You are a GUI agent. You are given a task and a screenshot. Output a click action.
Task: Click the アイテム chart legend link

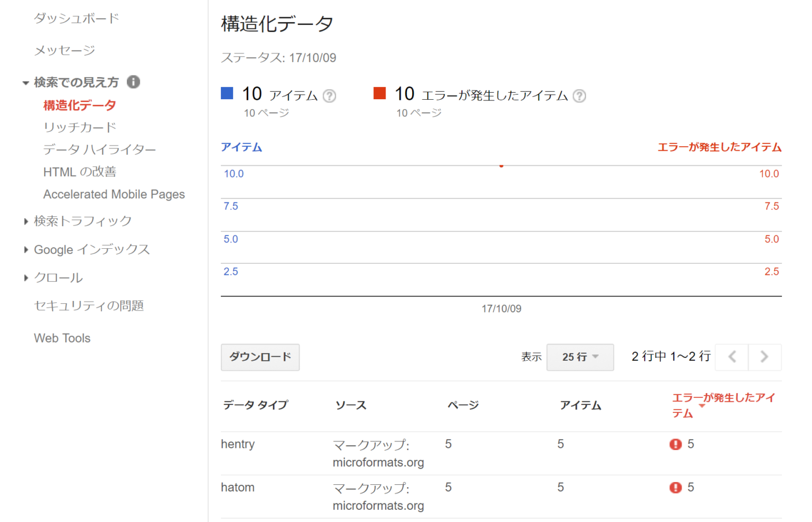pyautogui.click(x=242, y=147)
